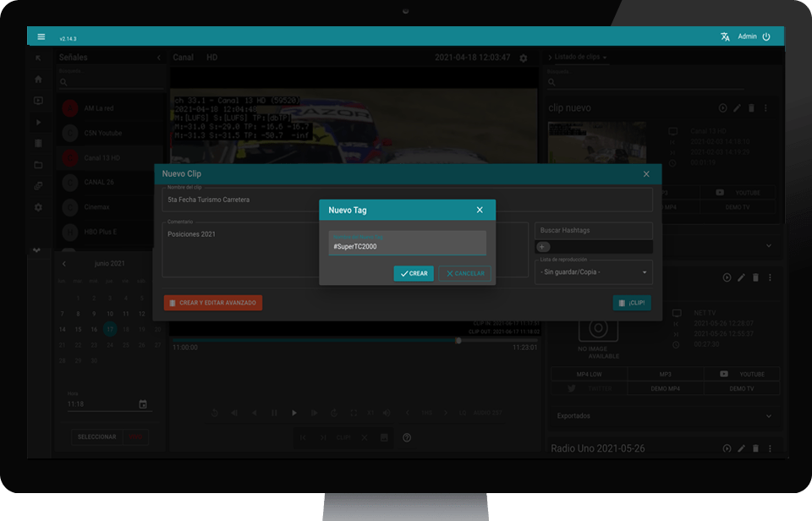Close the Nuevo Clip dialog

click(646, 174)
